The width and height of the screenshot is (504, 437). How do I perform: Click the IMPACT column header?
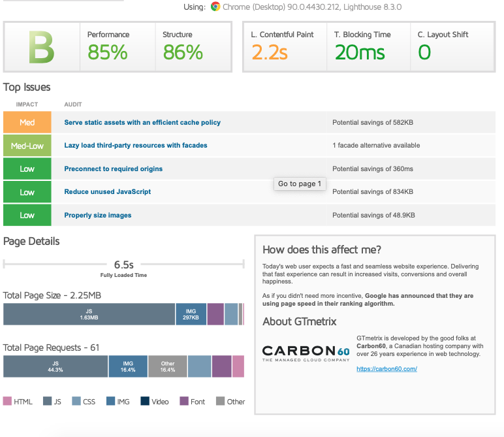point(27,105)
